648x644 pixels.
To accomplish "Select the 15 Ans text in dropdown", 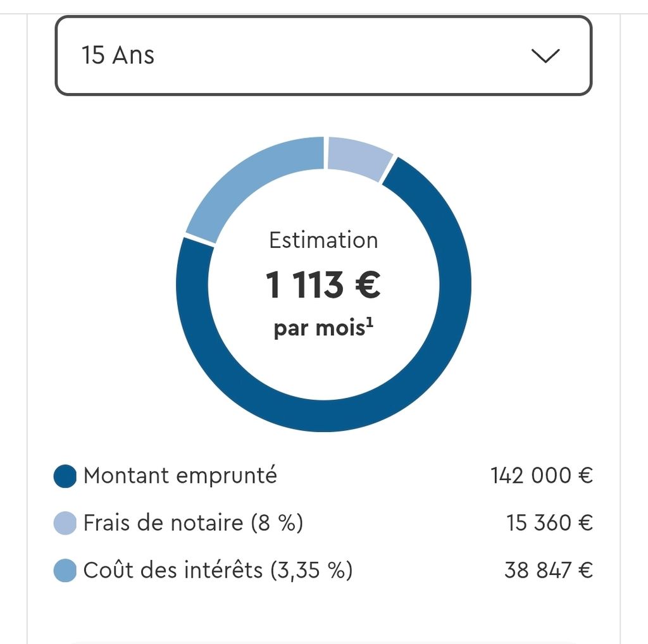I will 118,55.
